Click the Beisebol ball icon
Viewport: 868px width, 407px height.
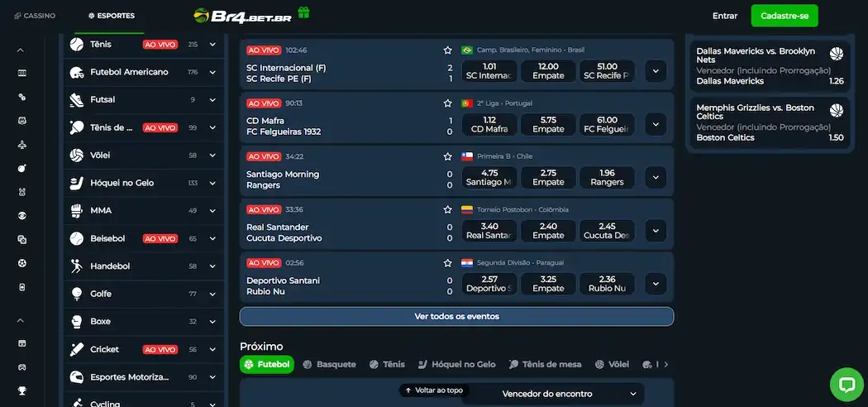(x=76, y=239)
